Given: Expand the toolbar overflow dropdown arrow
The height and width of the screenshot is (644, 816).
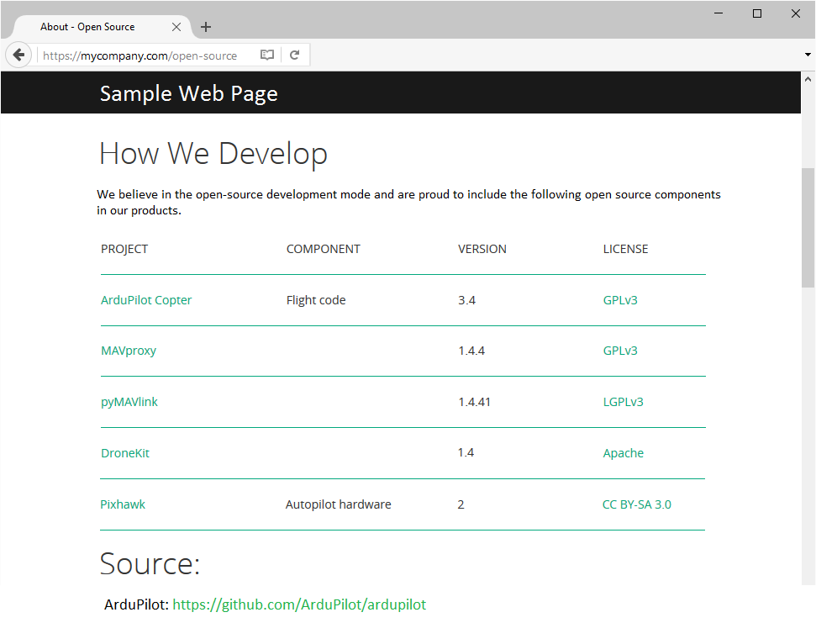Looking at the screenshot, I should pyautogui.click(x=808, y=55).
